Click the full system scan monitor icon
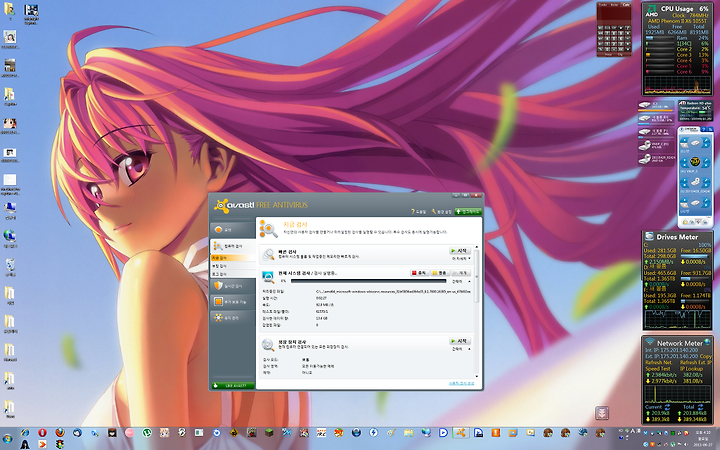The image size is (720, 450). tap(268, 276)
